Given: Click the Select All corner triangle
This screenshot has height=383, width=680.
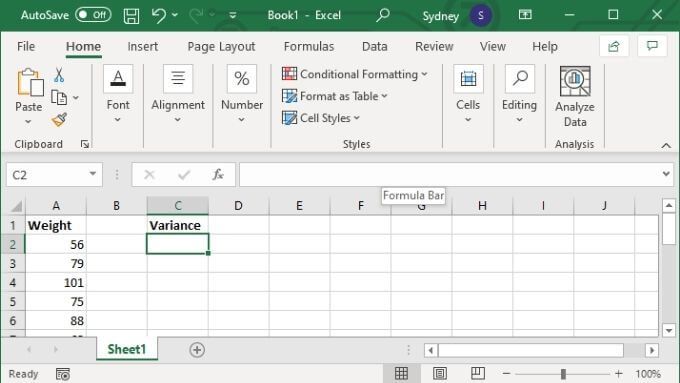Looking at the screenshot, I should 16,206.
